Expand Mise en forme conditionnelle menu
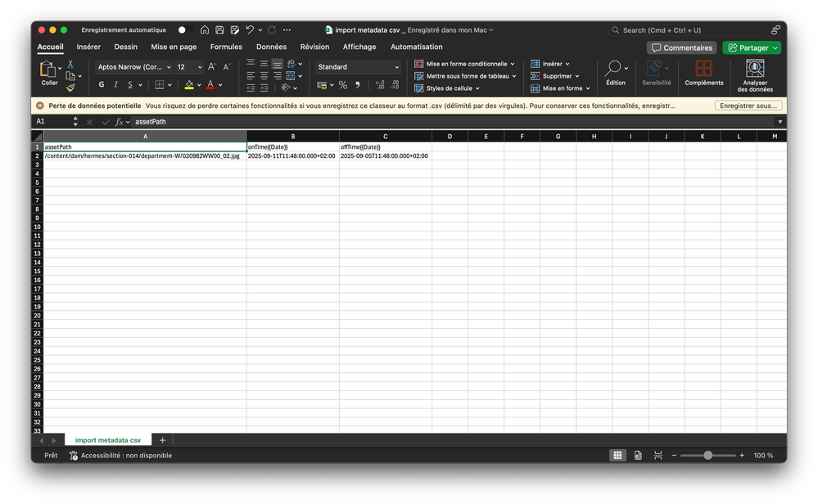This screenshot has height=504, width=818. tap(465, 64)
